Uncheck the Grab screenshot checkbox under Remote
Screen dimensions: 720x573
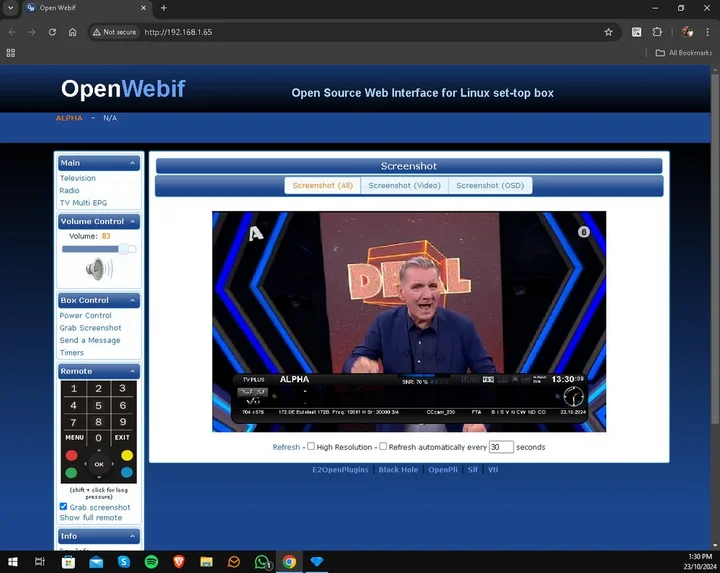tap(64, 507)
